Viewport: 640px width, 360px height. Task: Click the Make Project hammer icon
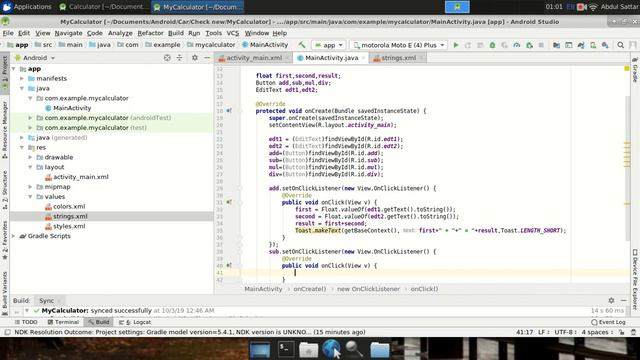[x=302, y=45]
